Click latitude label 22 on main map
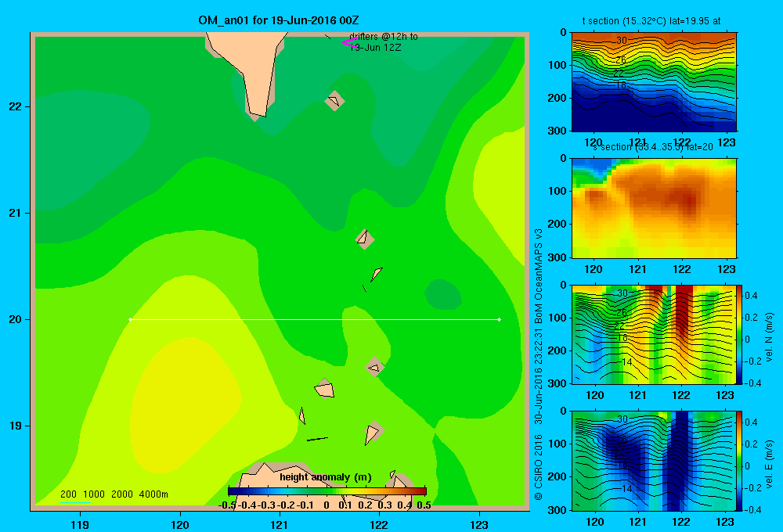783x532 pixels. tap(16, 106)
